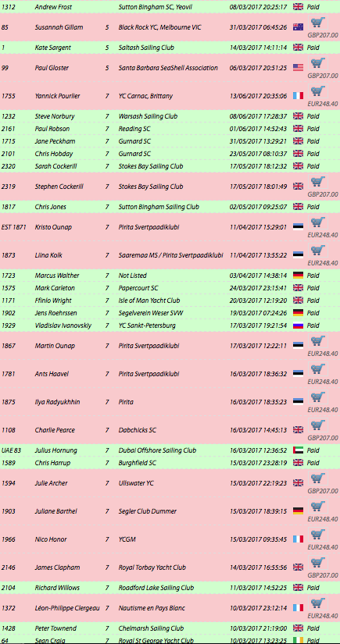Select Nico Honor's shopping cart icon
Viewport: 340px width, 644px height.
[318, 535]
